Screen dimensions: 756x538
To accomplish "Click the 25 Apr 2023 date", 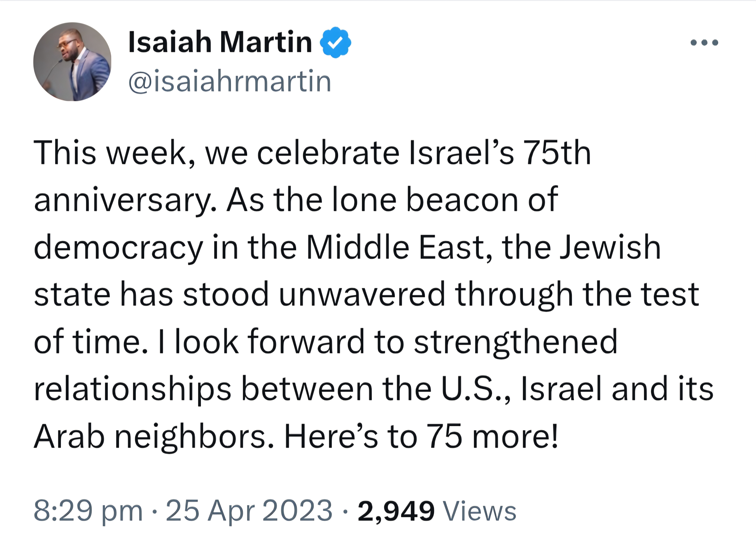I will [249, 510].
